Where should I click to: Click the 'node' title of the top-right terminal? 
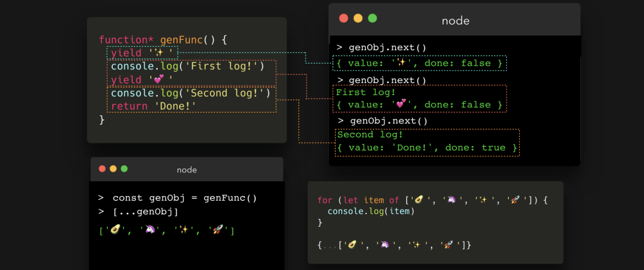455,21
